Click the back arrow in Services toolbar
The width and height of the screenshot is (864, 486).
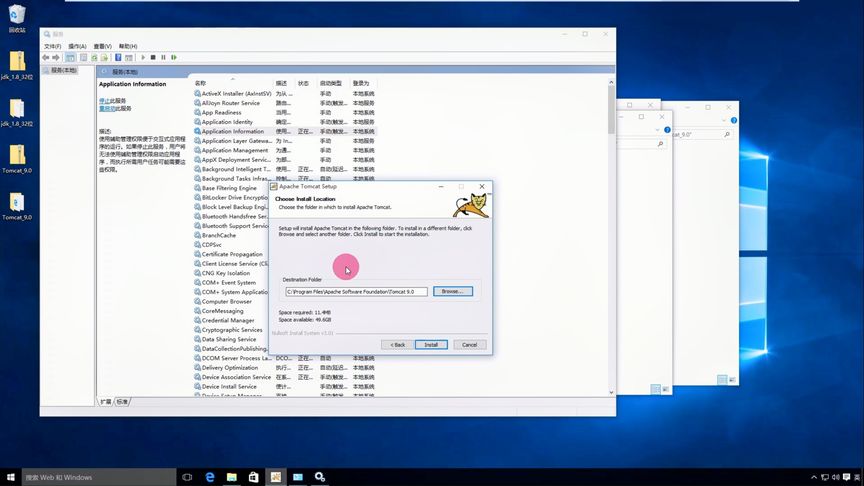click(x=46, y=57)
